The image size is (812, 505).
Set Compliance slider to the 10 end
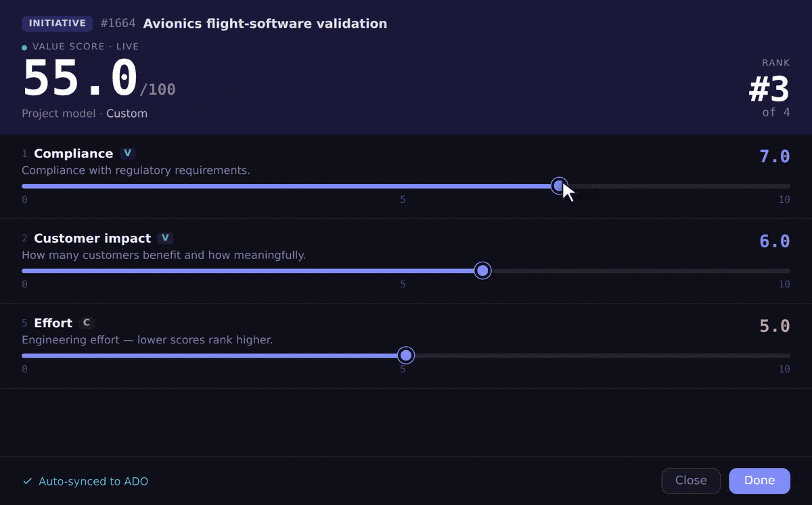point(789,186)
